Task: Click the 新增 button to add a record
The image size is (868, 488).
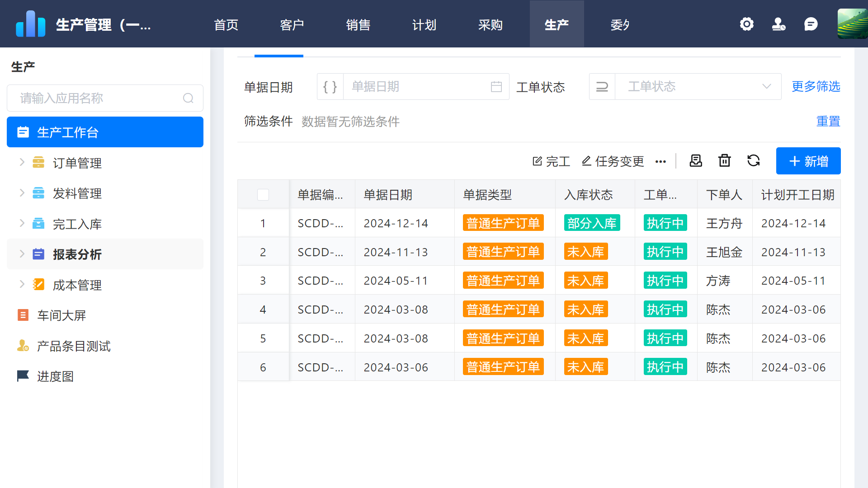Action: [x=808, y=161]
